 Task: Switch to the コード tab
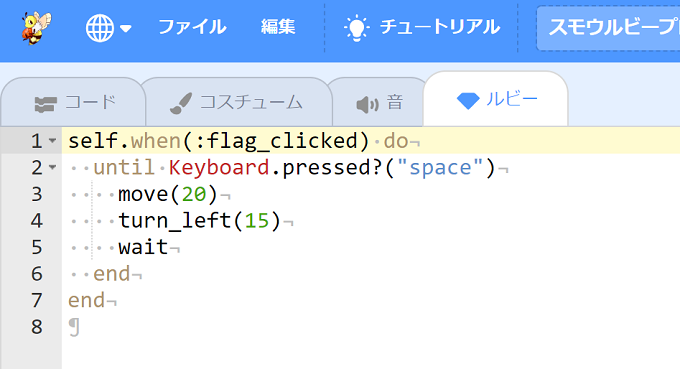click(x=74, y=103)
